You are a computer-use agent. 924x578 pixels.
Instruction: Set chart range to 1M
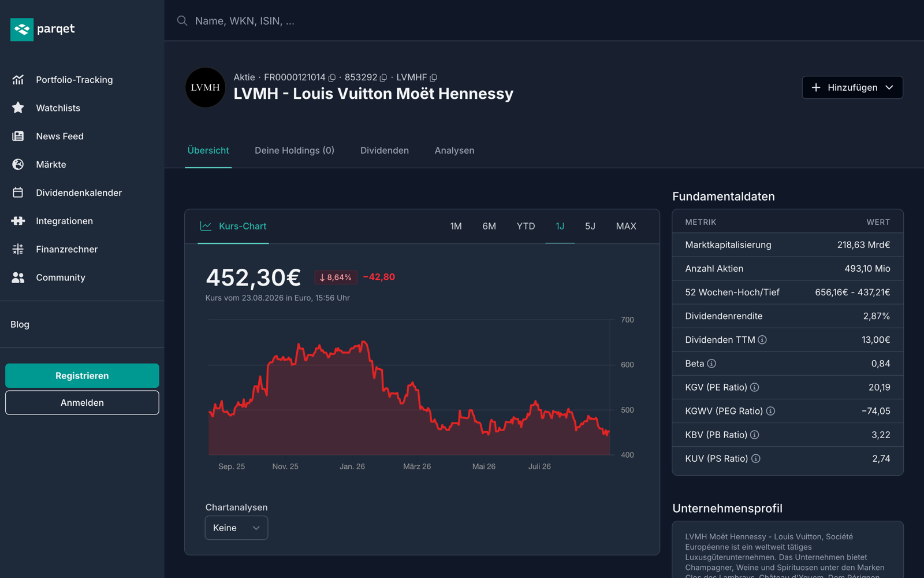(x=456, y=226)
